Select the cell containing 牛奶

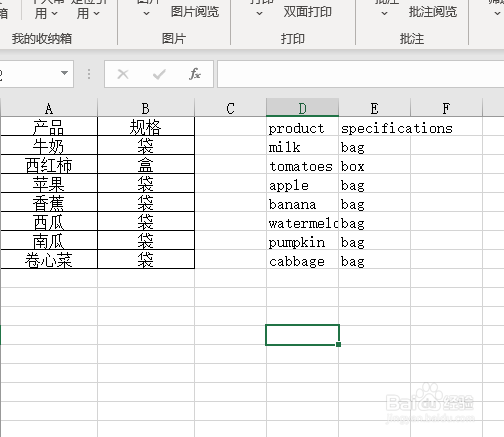(x=49, y=145)
